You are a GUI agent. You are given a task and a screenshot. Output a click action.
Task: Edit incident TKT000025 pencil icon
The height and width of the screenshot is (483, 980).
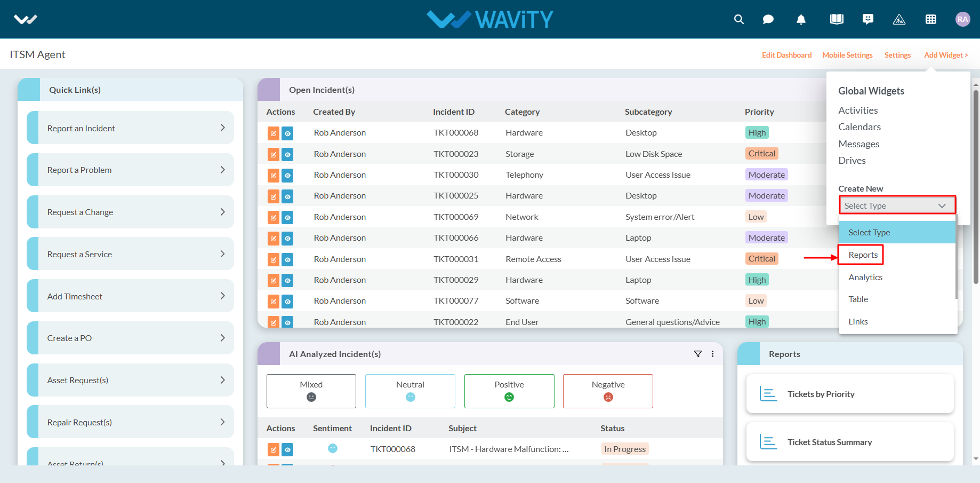(273, 196)
